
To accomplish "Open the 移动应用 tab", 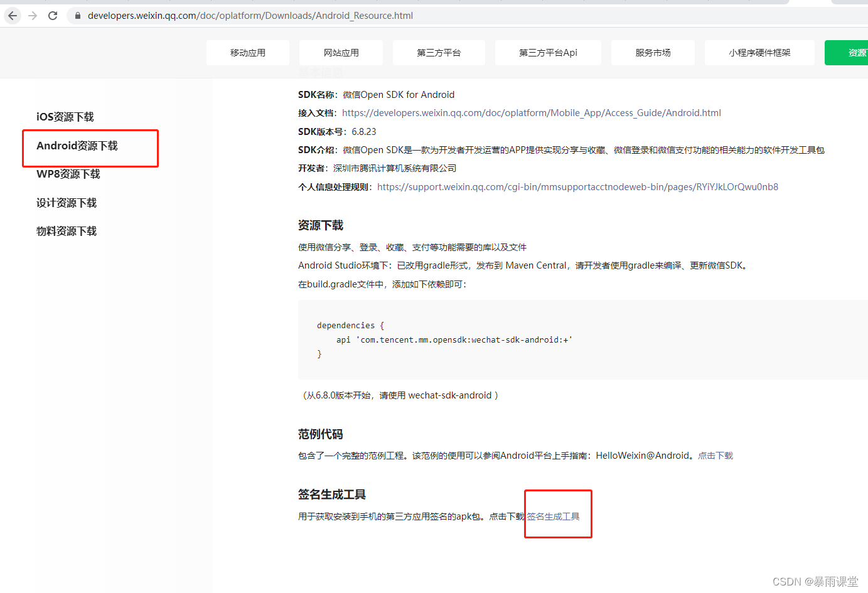I will tap(248, 53).
